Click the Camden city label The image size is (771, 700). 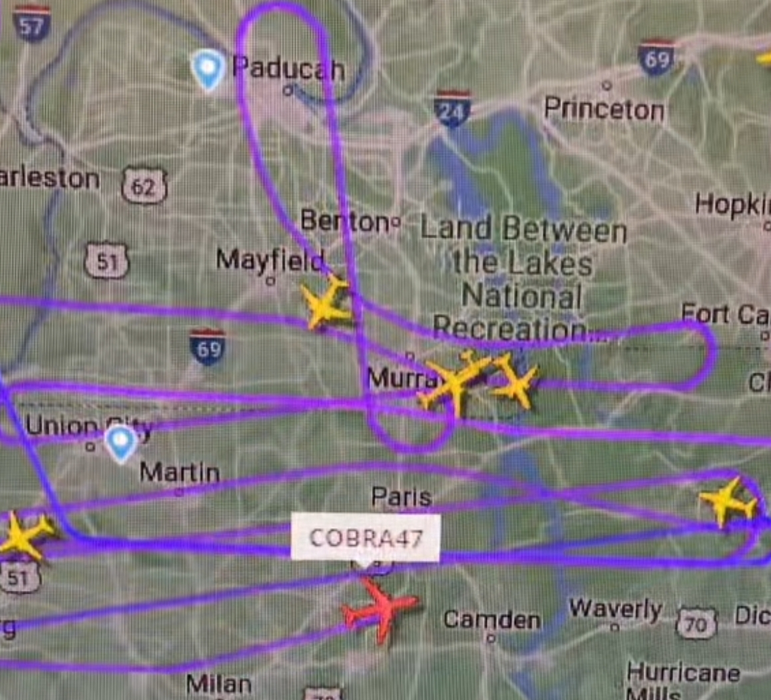coord(492,619)
